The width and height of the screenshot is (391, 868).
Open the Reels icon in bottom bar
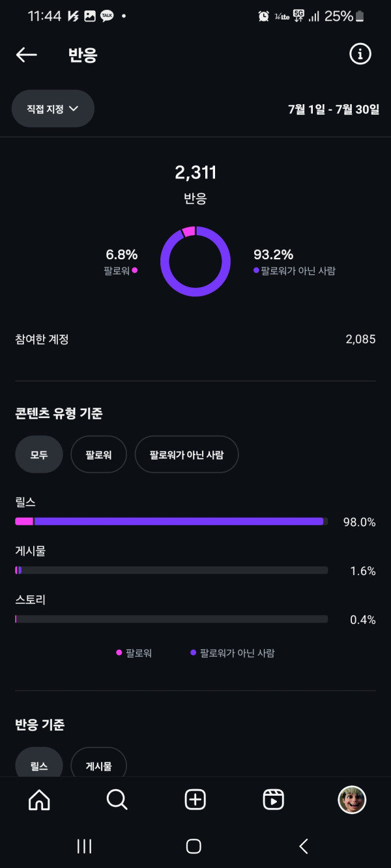tap(273, 800)
